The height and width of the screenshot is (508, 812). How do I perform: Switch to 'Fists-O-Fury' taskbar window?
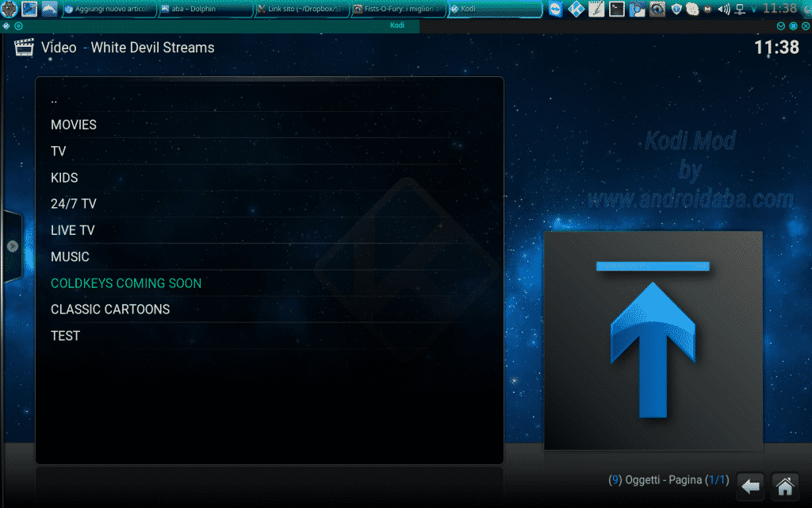pyautogui.click(x=398, y=9)
